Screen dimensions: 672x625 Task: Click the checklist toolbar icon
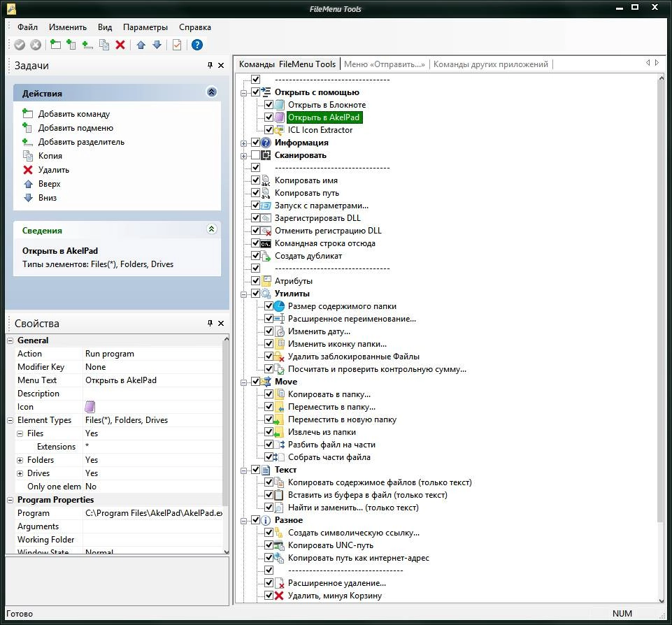click(177, 45)
